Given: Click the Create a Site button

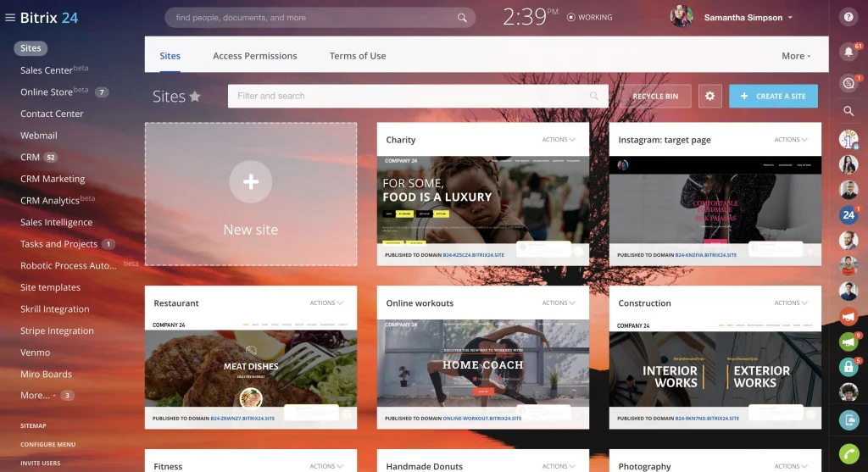Looking at the screenshot, I should click(x=773, y=97).
